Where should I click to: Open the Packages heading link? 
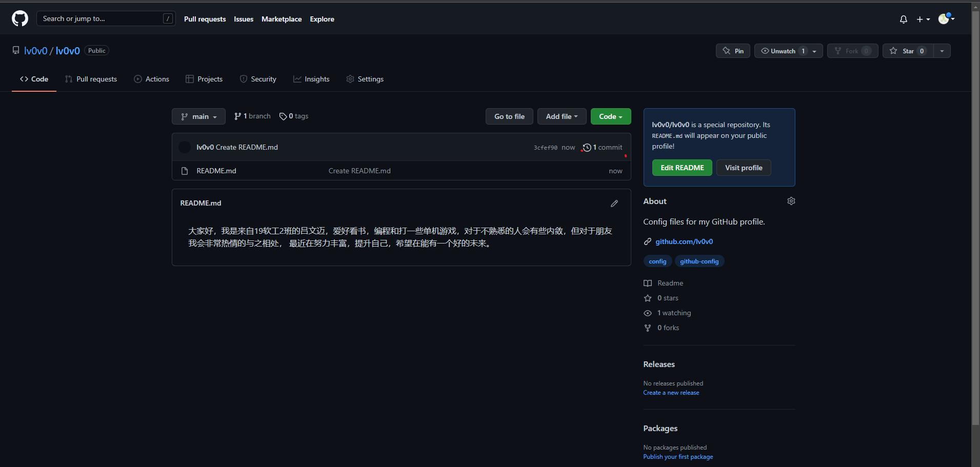[x=661, y=429]
